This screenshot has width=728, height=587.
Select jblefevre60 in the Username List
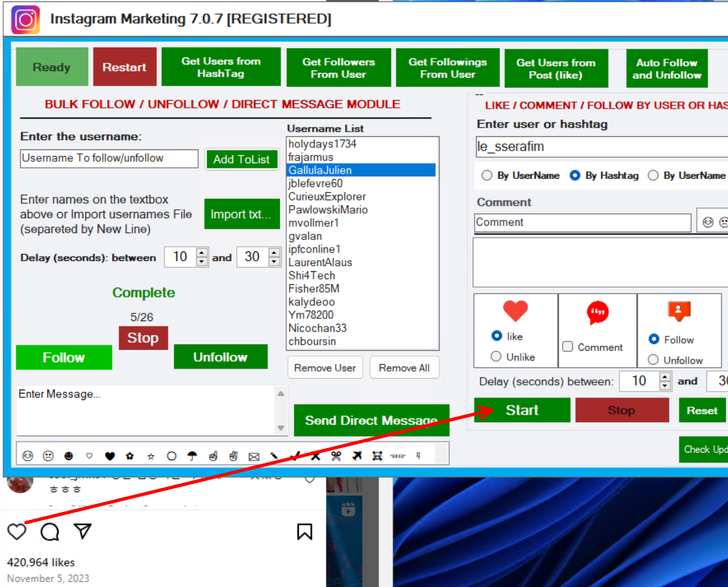pyautogui.click(x=315, y=184)
